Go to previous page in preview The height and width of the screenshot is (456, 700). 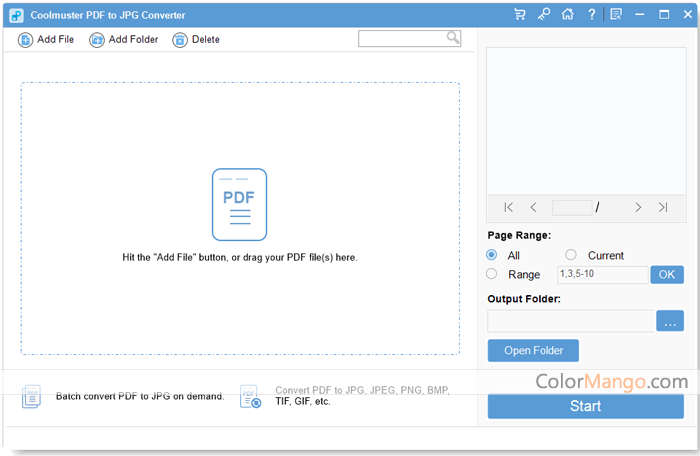tap(533, 207)
